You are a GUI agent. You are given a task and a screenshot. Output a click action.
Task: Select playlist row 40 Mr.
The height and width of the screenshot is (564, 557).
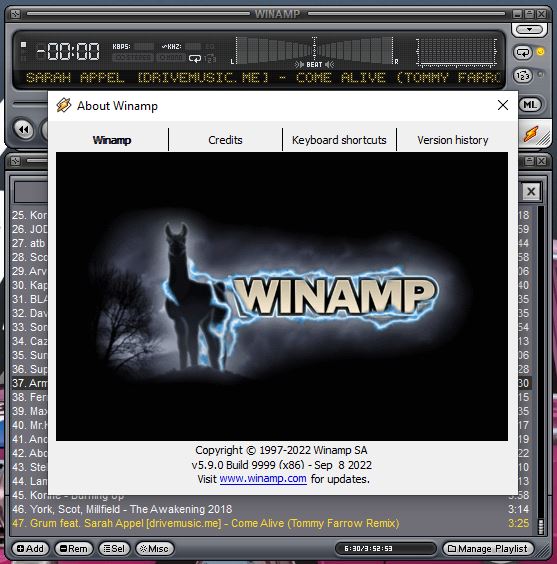pos(29,425)
